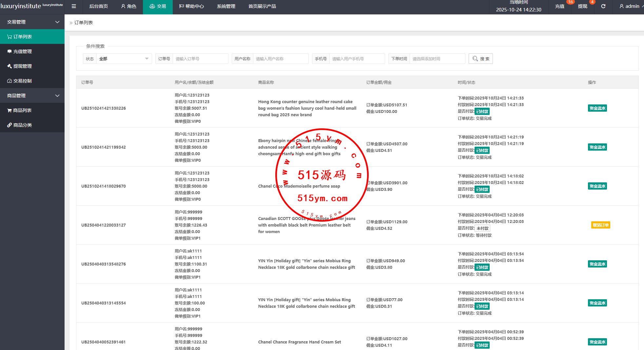Screen dimensions: 644x350
Task: Open the admin user menu
Action: coord(630,6)
